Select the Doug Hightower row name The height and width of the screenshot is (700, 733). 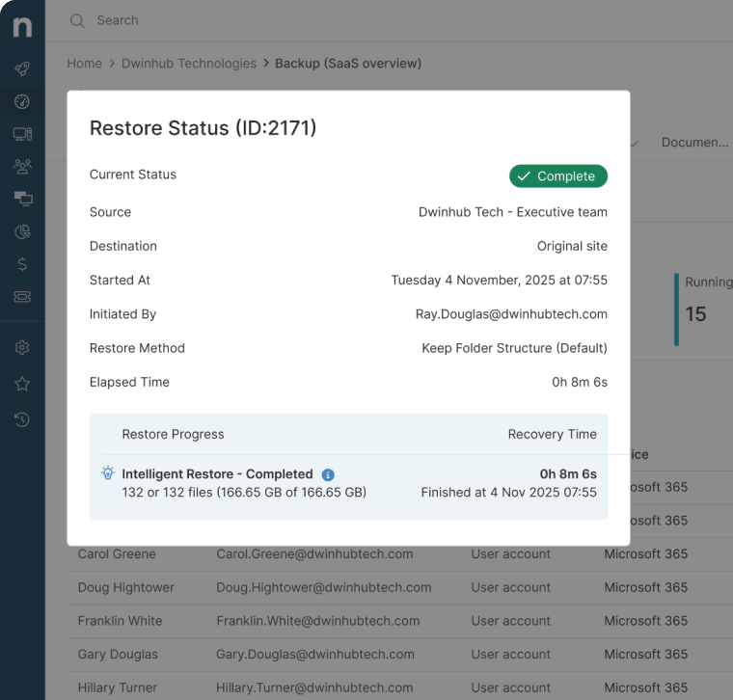point(125,587)
